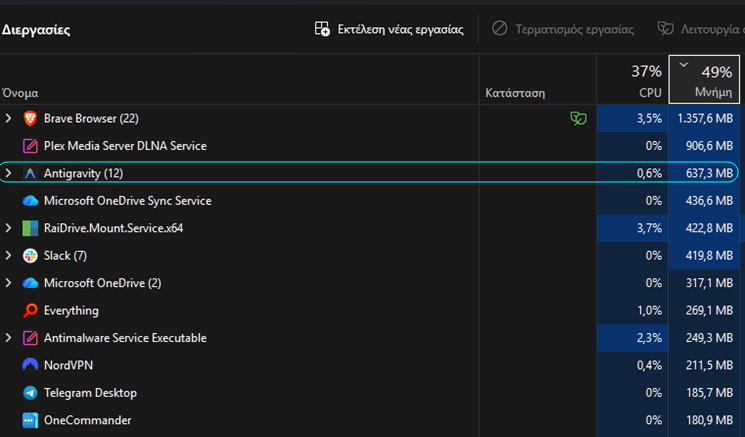Click the Plex Media Server DLNA icon
The height and width of the screenshot is (437, 745).
click(x=30, y=146)
